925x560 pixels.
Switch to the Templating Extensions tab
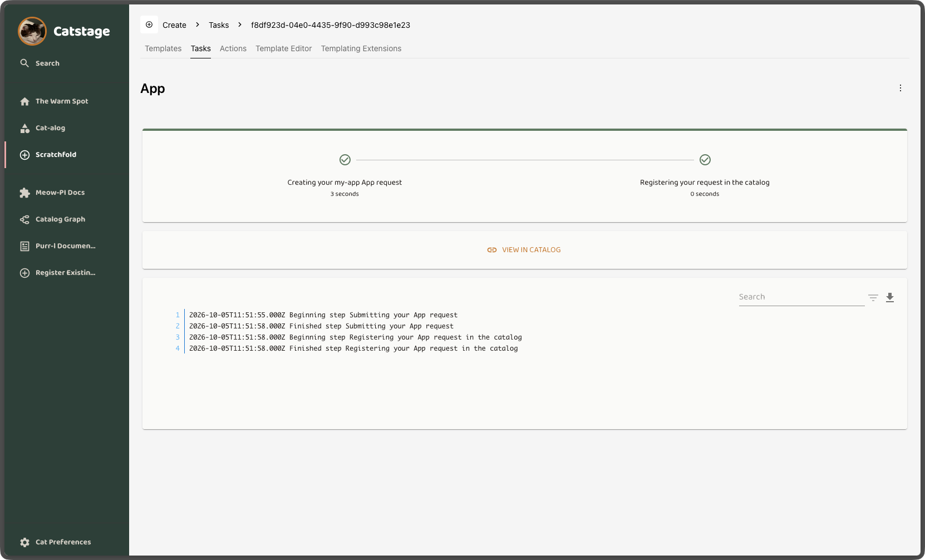point(361,48)
